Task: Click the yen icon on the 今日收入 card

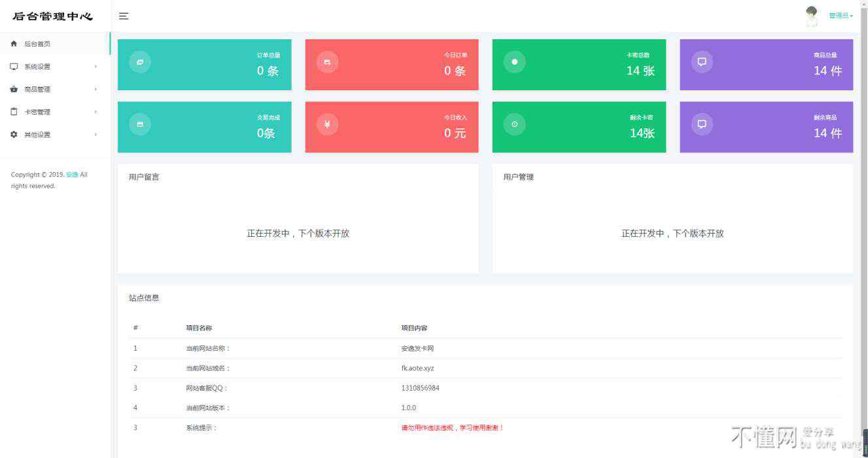Action: [x=327, y=124]
